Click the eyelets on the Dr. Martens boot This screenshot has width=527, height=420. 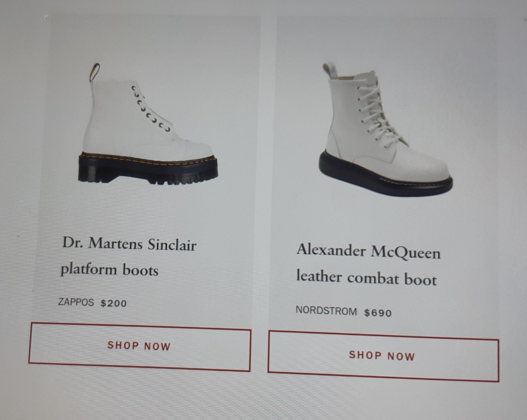click(151, 109)
